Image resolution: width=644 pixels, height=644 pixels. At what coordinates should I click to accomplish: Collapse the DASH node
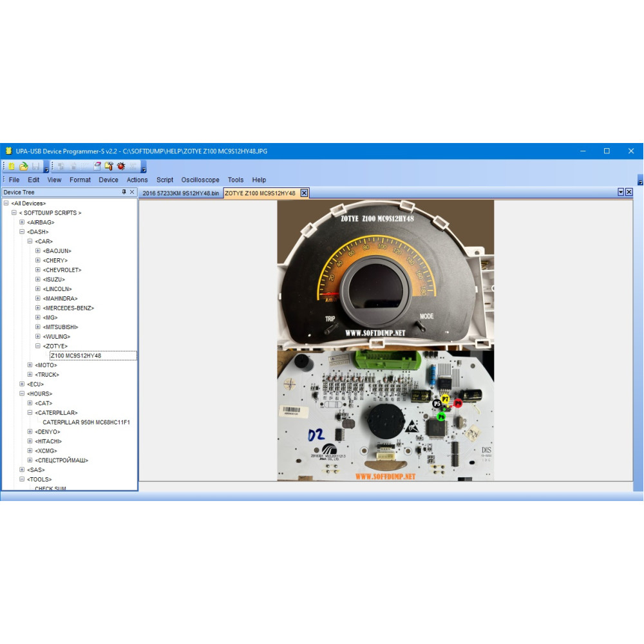click(22, 232)
